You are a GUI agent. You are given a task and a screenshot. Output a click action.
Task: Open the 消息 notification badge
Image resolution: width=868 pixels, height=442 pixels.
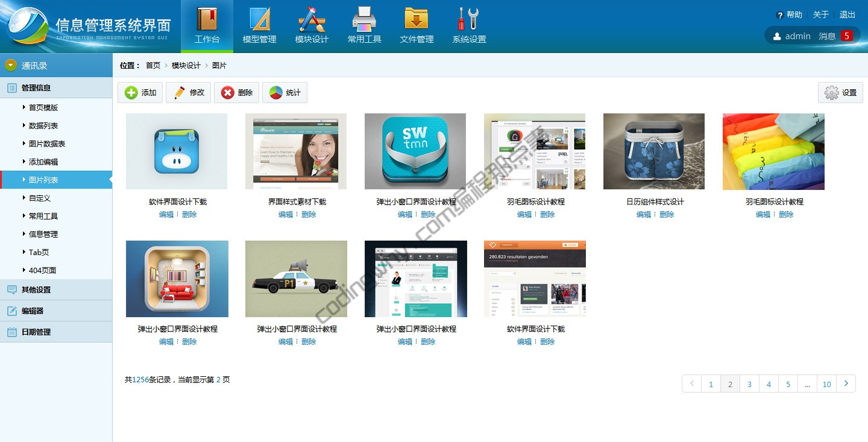tap(846, 36)
